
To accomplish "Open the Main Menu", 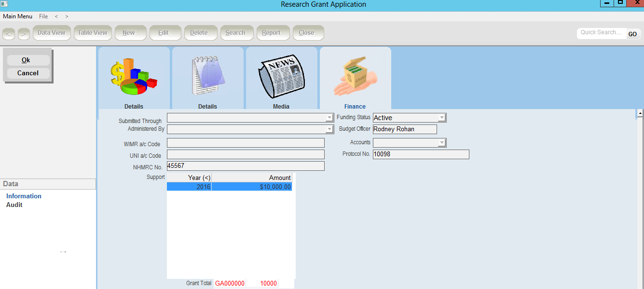I will click(17, 16).
